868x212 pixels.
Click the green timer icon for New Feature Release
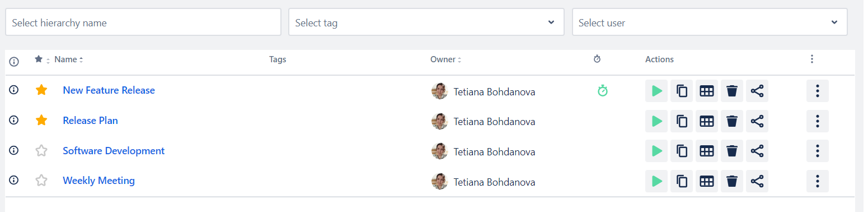coord(602,90)
